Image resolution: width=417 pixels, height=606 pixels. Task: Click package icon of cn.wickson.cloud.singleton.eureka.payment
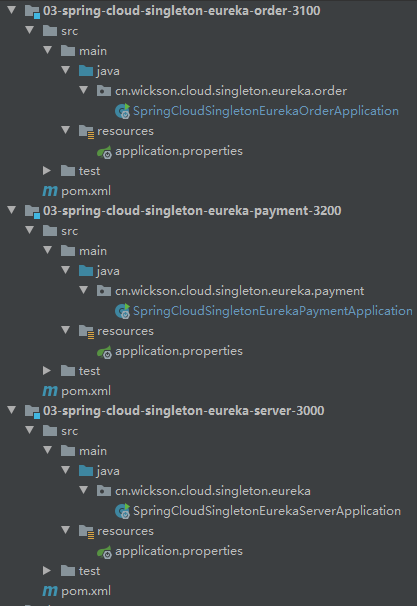(104, 291)
